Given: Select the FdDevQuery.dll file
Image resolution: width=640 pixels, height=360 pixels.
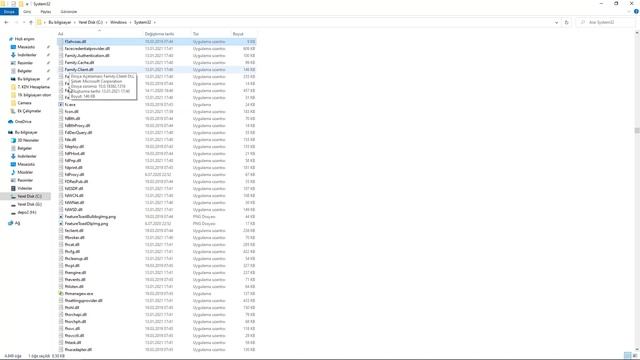Looking at the screenshot, I should [x=78, y=133].
